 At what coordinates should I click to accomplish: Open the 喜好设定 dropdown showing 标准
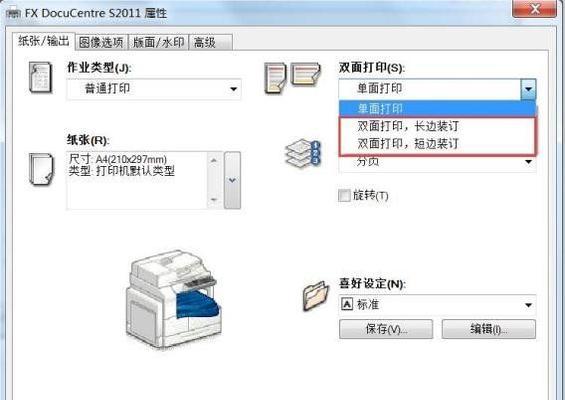(x=437, y=305)
